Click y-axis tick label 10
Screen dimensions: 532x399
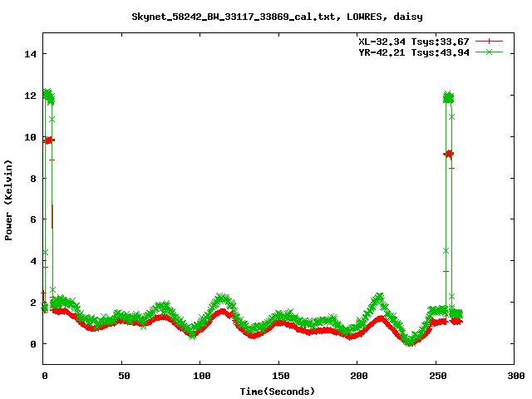point(30,137)
